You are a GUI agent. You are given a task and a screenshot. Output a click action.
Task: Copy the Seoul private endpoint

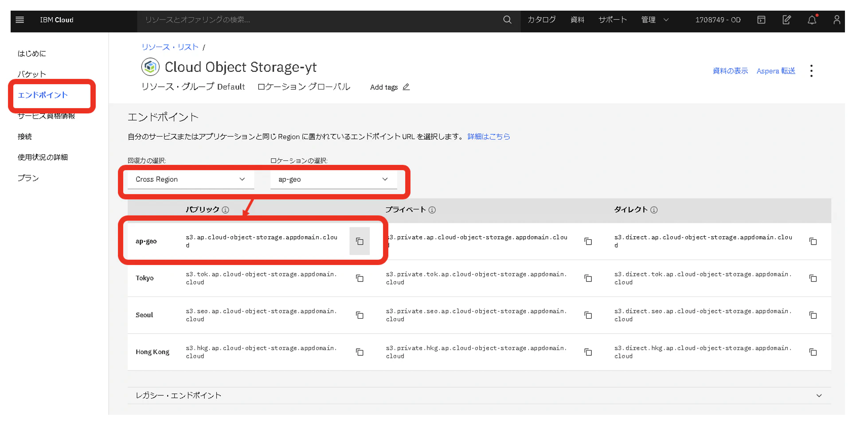tap(588, 315)
